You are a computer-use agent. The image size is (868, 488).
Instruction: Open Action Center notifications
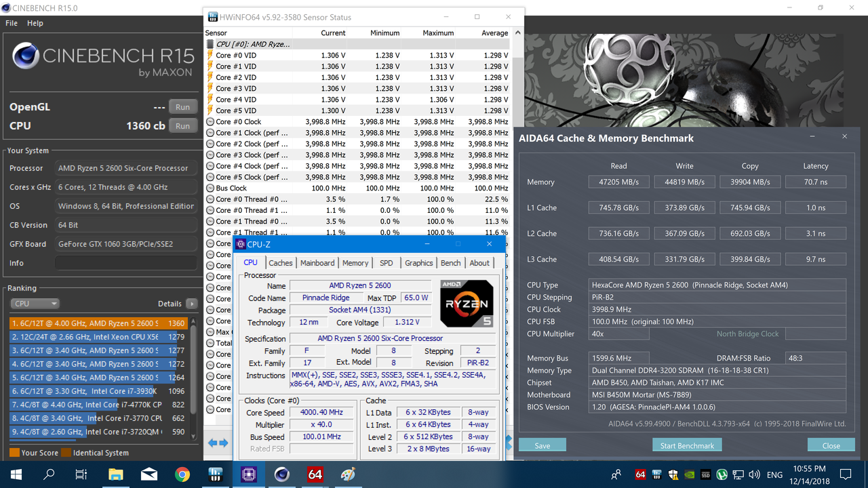846,474
